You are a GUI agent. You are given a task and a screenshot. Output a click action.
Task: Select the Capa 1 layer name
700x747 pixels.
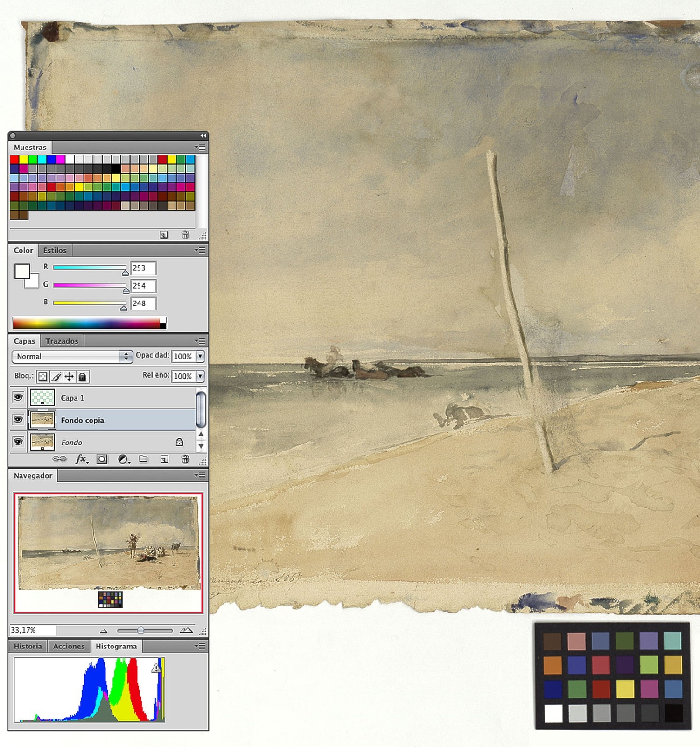coord(72,398)
